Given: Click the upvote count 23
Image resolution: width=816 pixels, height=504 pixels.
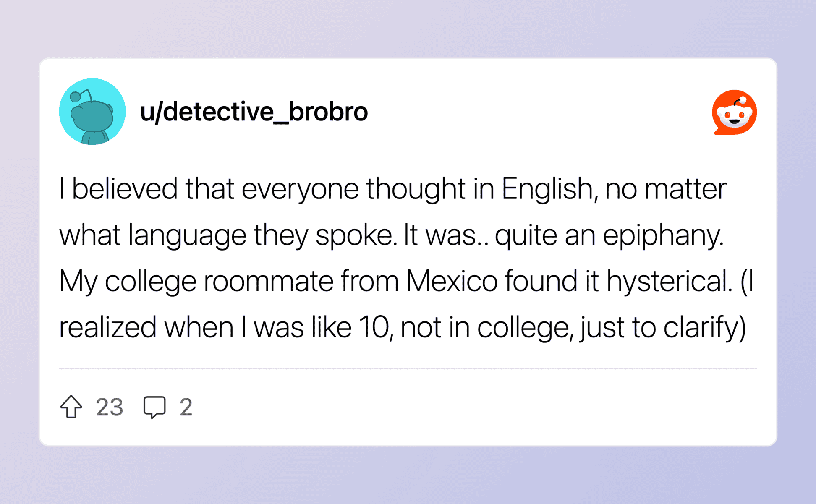Looking at the screenshot, I should (x=109, y=407).
